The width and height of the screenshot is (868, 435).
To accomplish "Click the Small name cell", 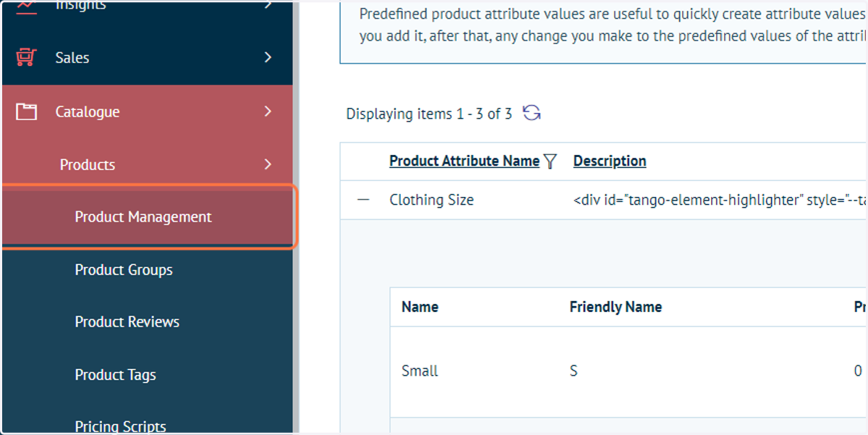I will click(x=420, y=371).
